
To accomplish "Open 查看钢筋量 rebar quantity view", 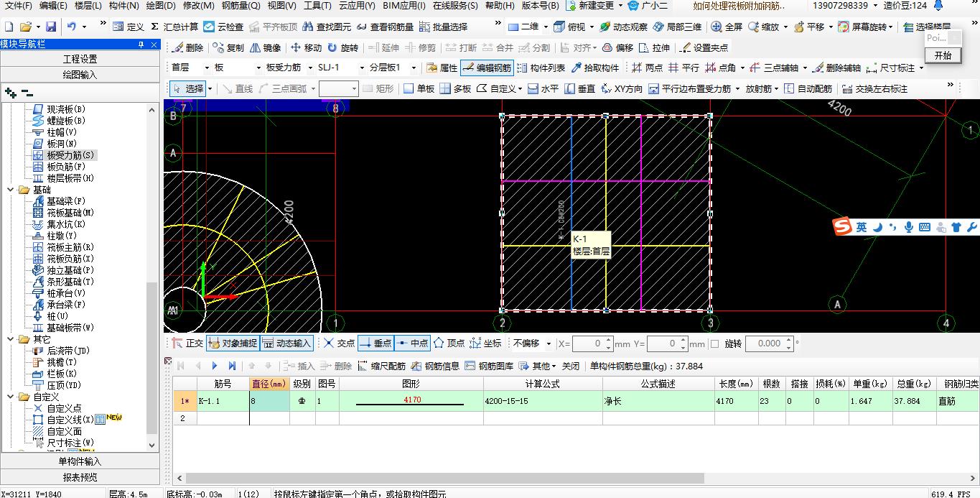I will [x=385, y=27].
